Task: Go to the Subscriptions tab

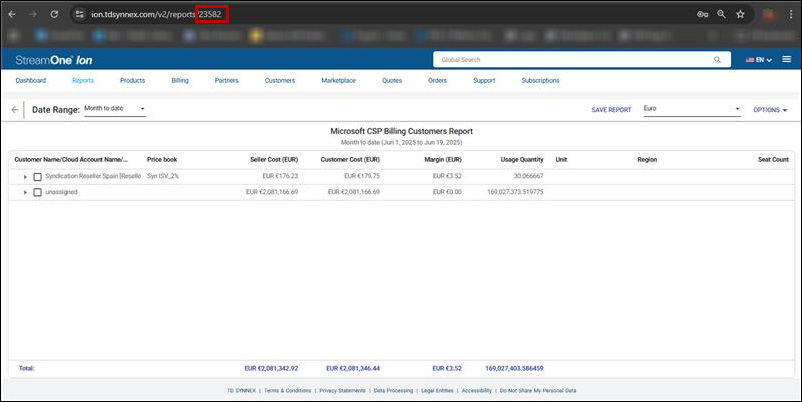Action: [541, 80]
